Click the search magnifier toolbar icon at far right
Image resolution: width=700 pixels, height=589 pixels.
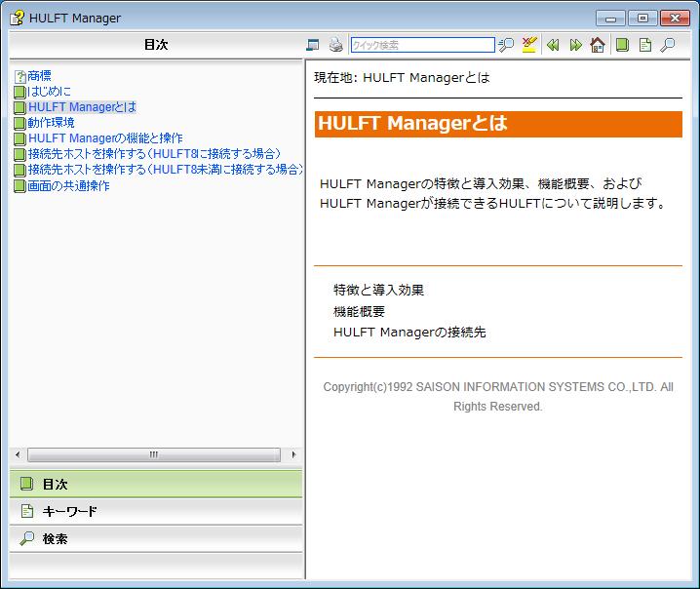(668, 45)
